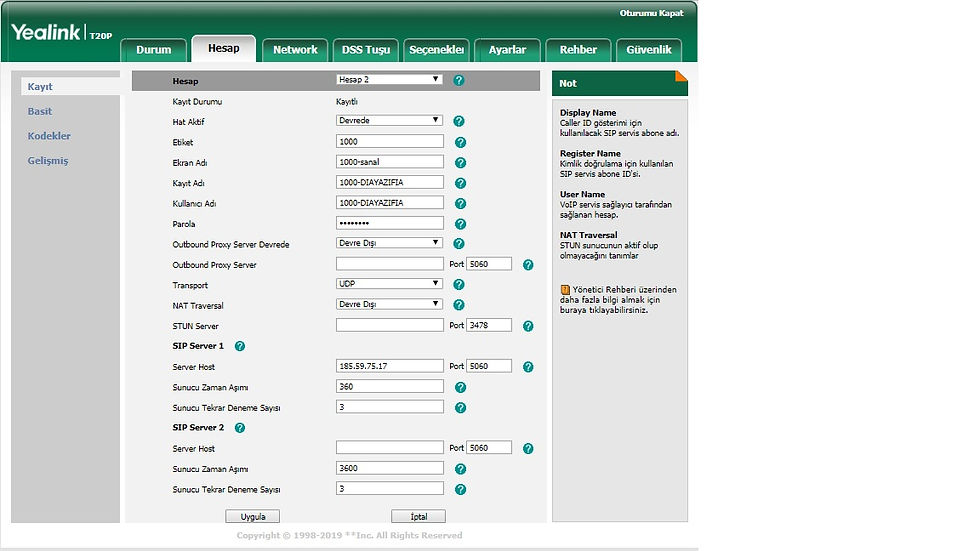980x551 pixels.
Task: Open the Network tab
Action: [295, 50]
